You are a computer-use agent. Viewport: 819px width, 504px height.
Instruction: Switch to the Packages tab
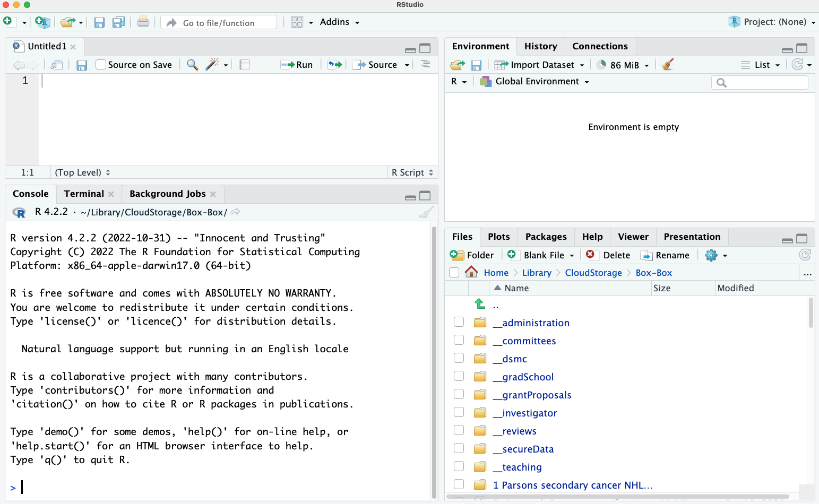point(546,237)
